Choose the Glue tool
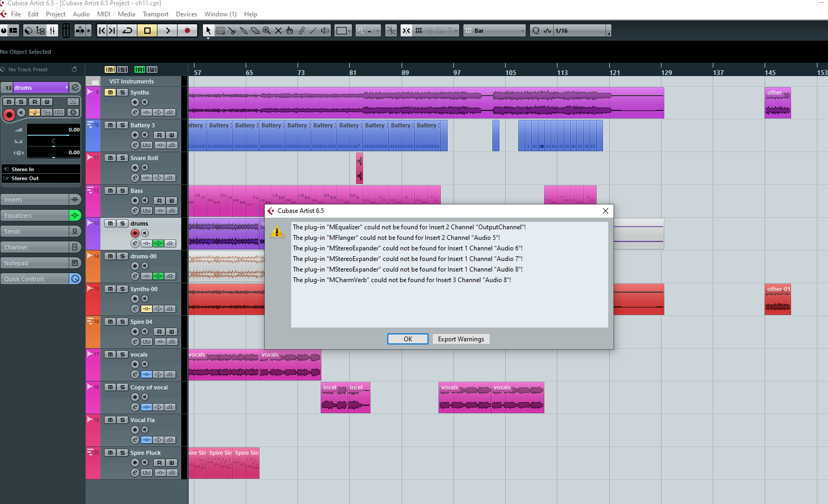This screenshot has height=504, width=828. (244, 31)
